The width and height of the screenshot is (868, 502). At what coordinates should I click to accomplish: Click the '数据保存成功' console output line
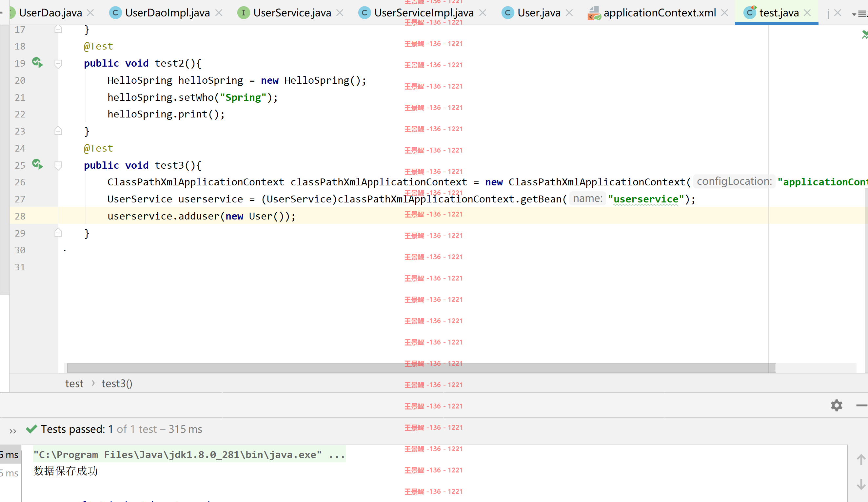(66, 471)
